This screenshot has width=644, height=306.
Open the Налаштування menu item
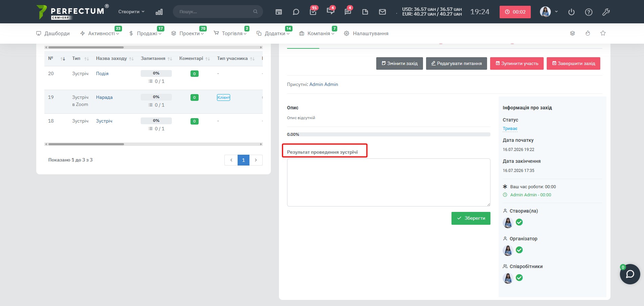[x=366, y=33]
